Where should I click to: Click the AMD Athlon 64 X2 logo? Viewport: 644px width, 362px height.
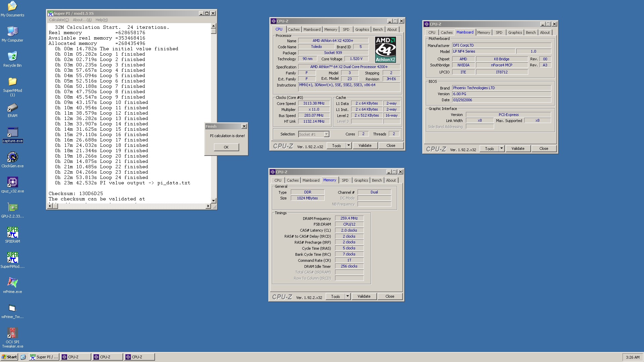[x=385, y=50]
